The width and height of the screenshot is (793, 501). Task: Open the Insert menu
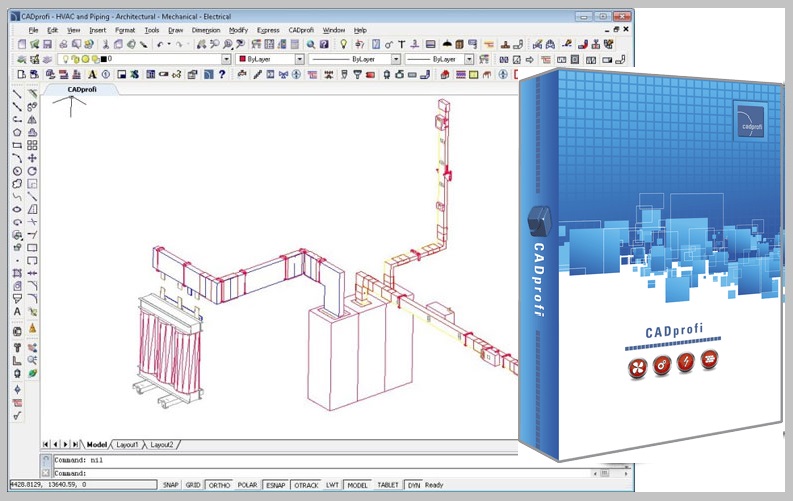[x=98, y=30]
